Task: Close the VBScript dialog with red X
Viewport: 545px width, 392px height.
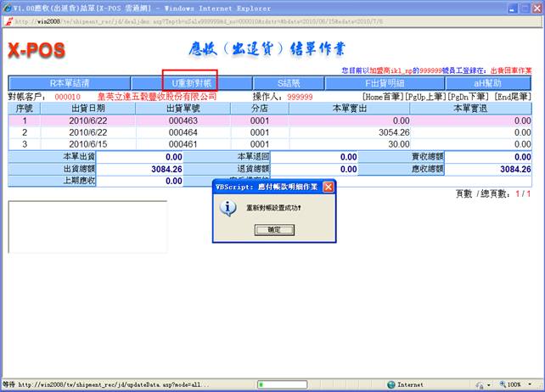Action: (x=328, y=186)
